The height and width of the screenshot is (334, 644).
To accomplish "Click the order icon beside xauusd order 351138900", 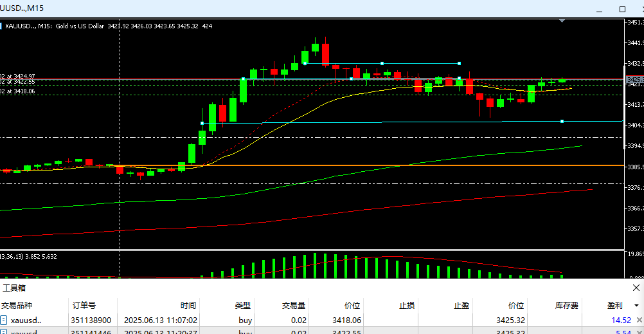I will tap(4, 320).
